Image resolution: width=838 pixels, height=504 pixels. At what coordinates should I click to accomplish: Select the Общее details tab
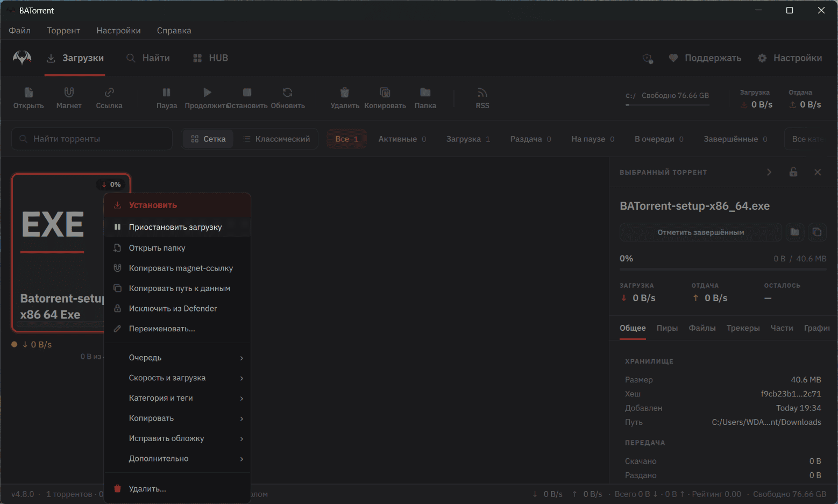(633, 328)
